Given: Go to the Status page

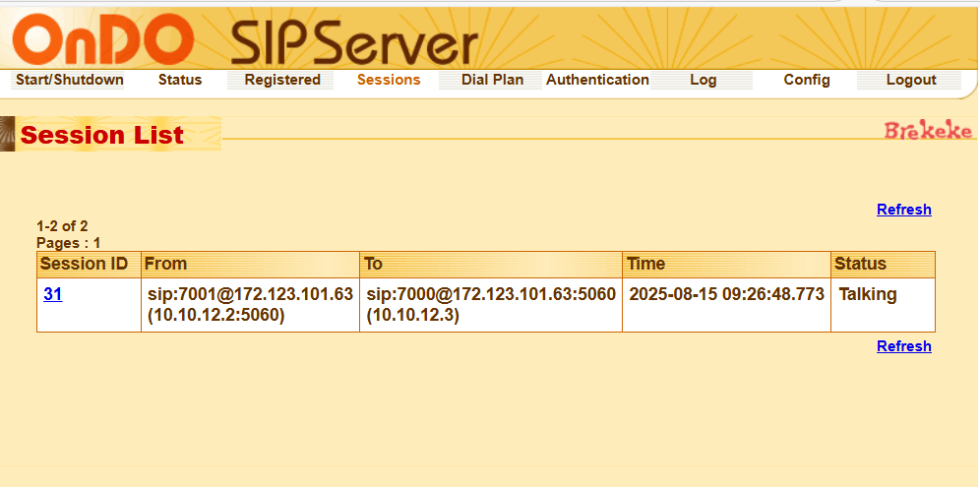Looking at the screenshot, I should 180,80.
